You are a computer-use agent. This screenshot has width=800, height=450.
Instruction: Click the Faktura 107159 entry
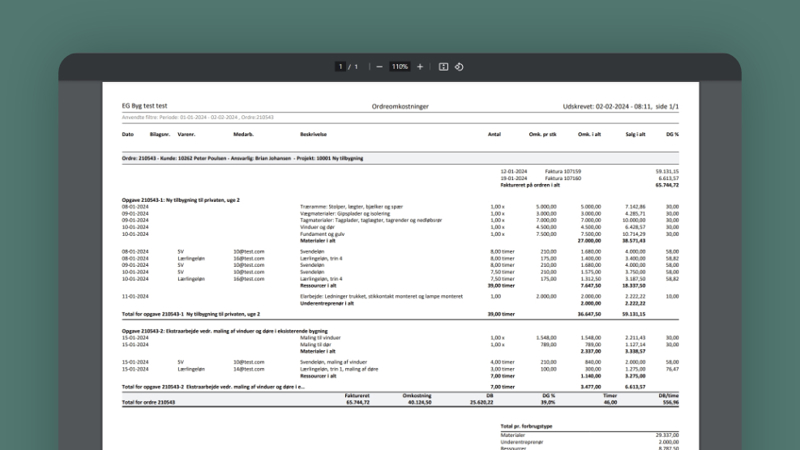(562, 171)
